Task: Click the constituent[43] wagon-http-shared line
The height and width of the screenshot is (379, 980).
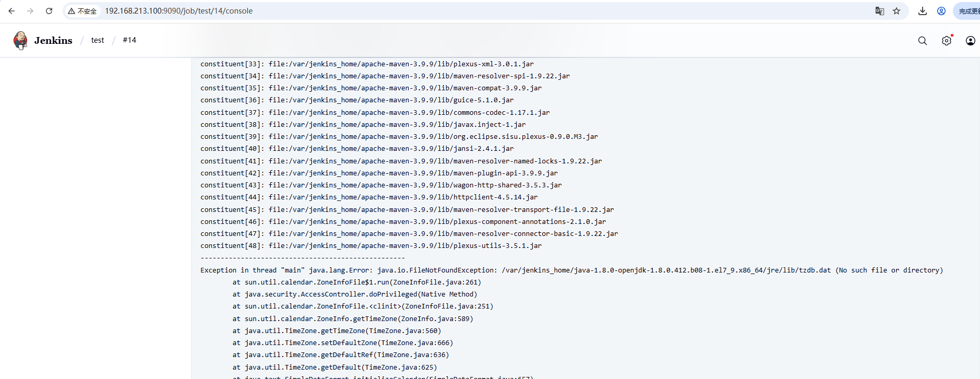Action: tap(381, 185)
